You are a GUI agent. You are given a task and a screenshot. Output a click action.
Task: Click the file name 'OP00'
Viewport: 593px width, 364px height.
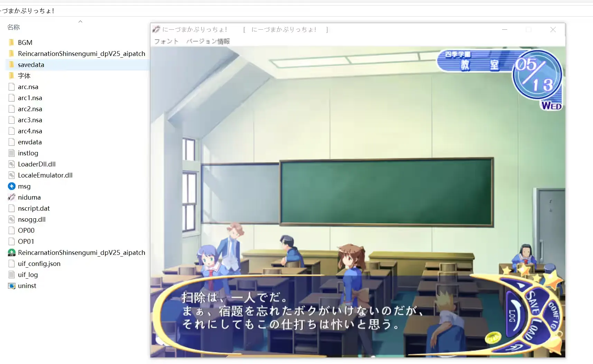(26, 230)
